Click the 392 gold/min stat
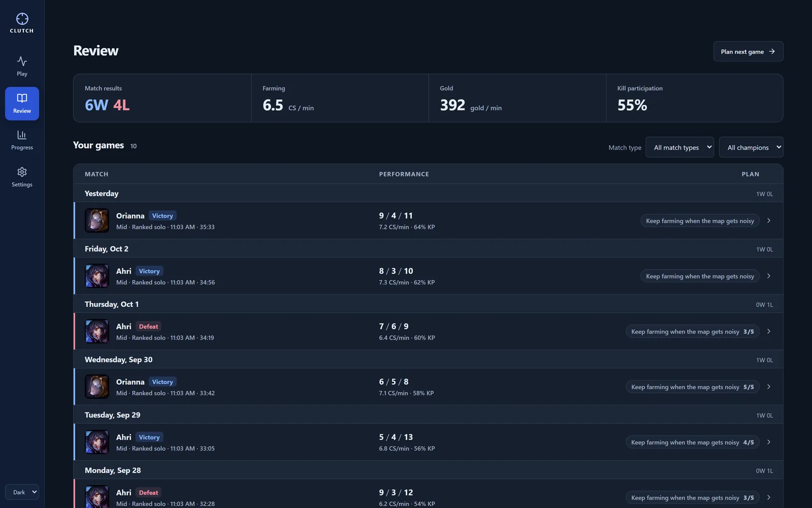Viewport: 812px width, 508px height. coord(470,105)
